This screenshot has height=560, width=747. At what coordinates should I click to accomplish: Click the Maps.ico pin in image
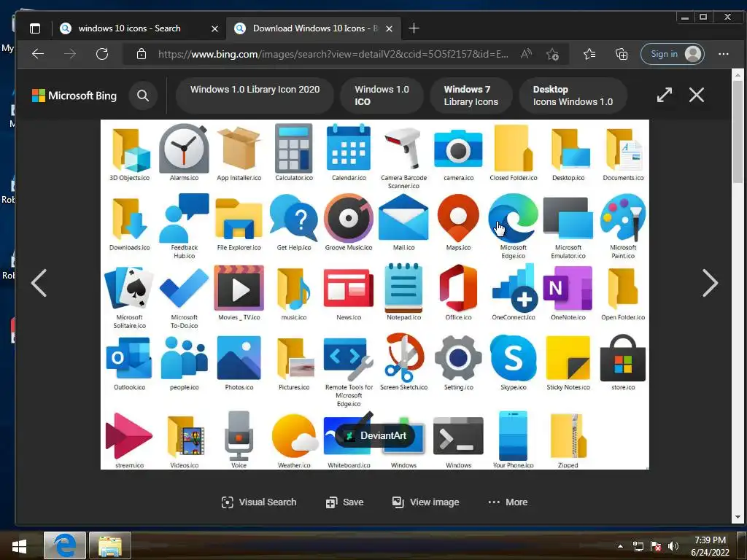pyautogui.click(x=458, y=217)
